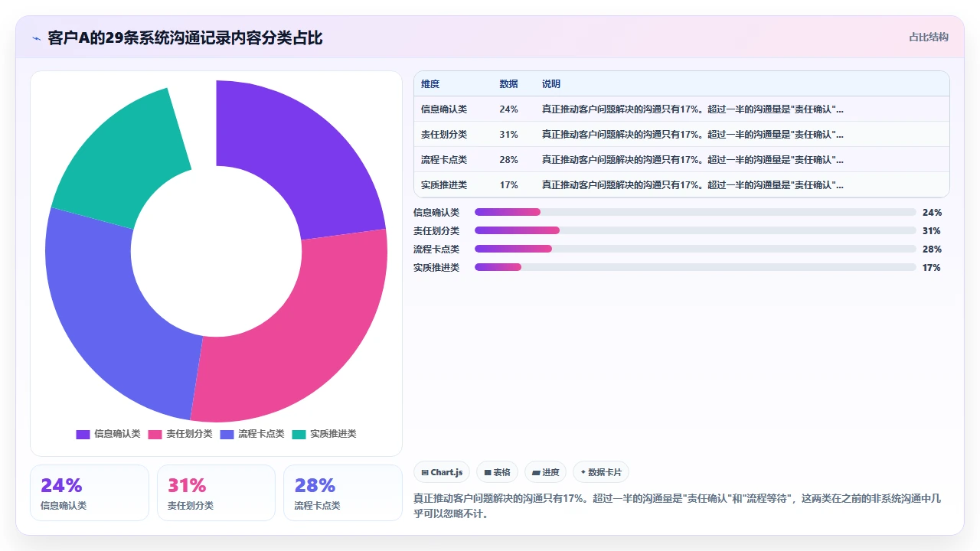
Task: Toggle the 信息确认类 purple legend swatch
Action: pos(83,434)
